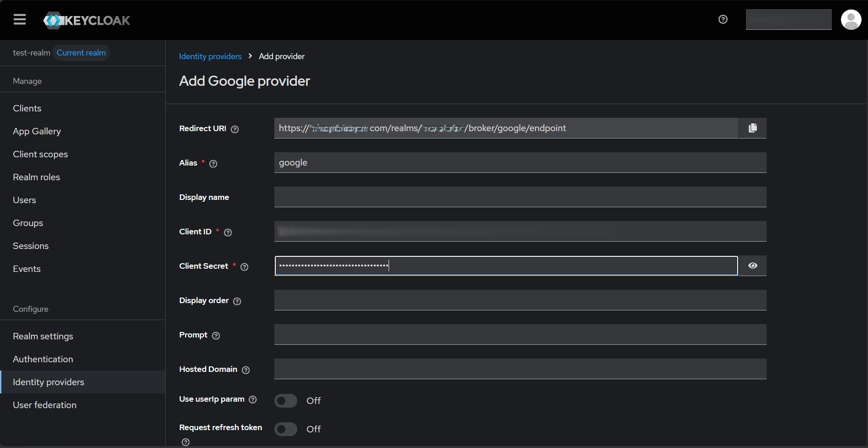Focus the Display order input
The height and width of the screenshot is (448, 868).
(x=520, y=300)
